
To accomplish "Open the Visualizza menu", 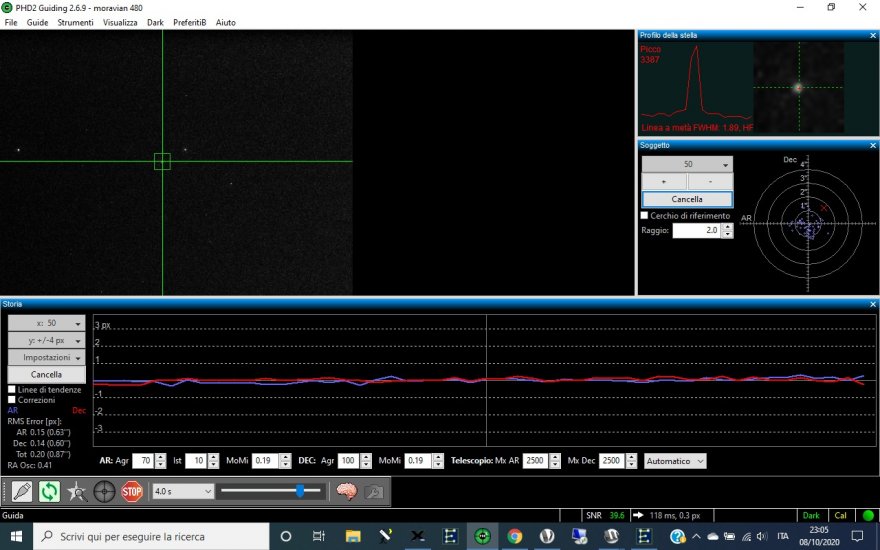I will (x=120, y=22).
